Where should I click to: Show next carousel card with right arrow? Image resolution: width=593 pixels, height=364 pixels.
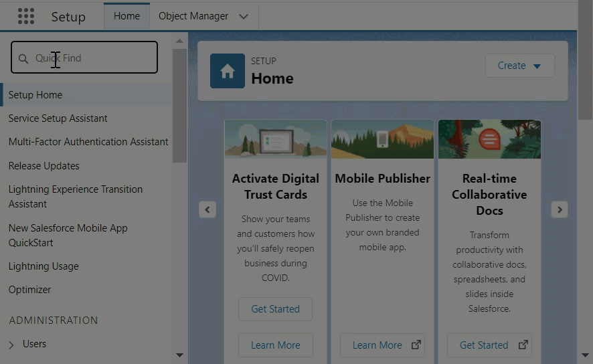tap(559, 209)
